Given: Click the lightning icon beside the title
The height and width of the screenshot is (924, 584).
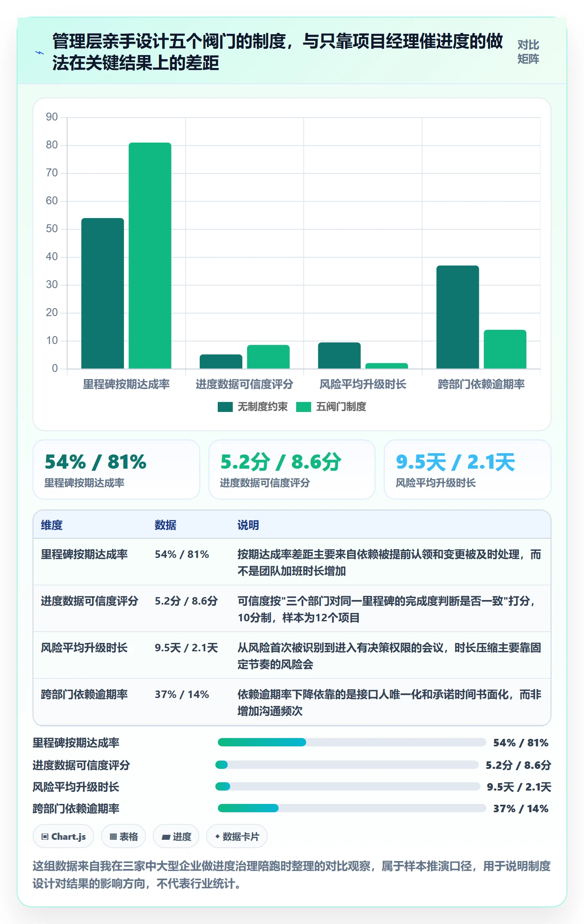Looking at the screenshot, I should tap(40, 53).
